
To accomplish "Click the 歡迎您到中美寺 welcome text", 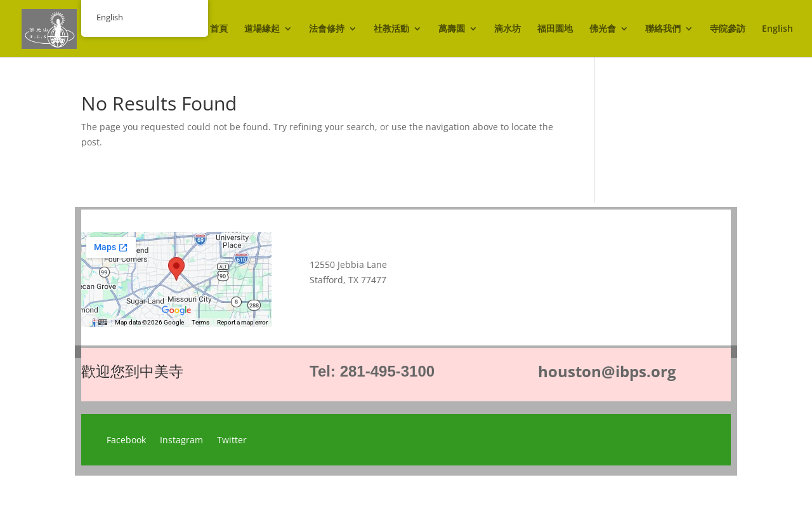I will click(x=133, y=371).
